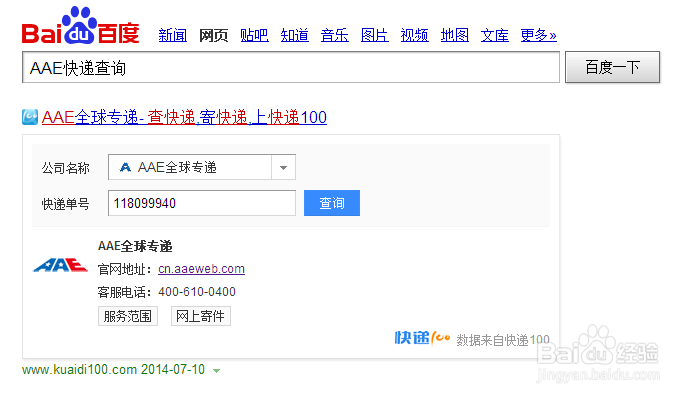Focus the Baidu search input box

[x=291, y=67]
